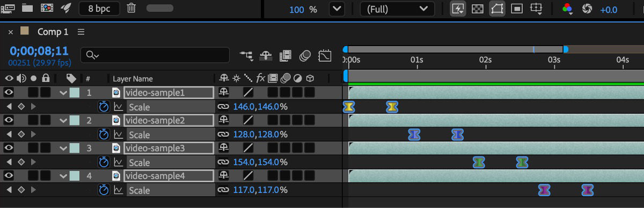Click the reset exposure icon

pyautogui.click(x=587, y=9)
